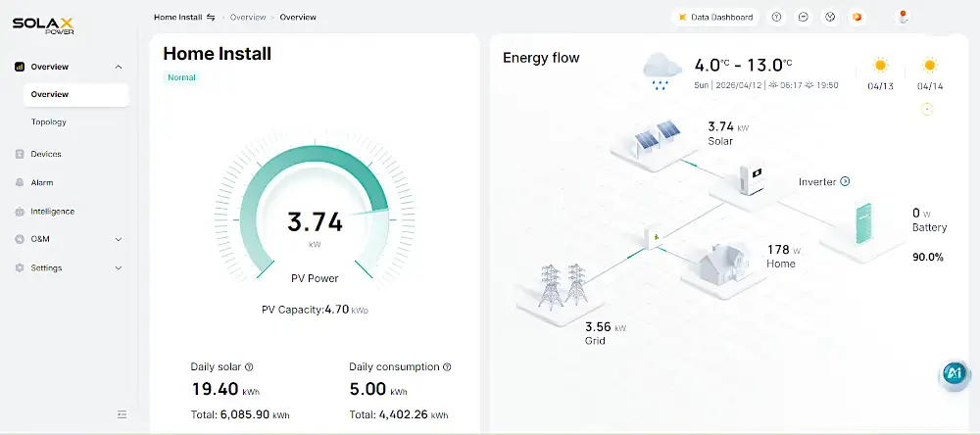Click the first Overview breadcrumb link
This screenshot has width=980, height=435.
[x=248, y=18]
